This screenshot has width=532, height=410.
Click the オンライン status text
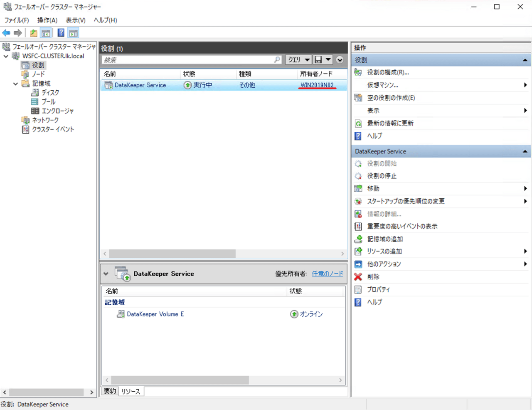pyautogui.click(x=311, y=314)
